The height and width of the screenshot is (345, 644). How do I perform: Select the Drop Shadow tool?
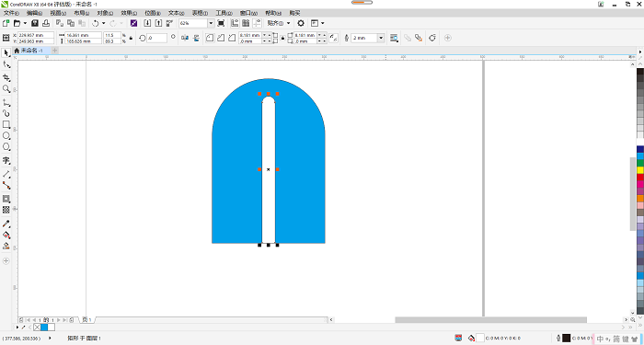(6, 199)
